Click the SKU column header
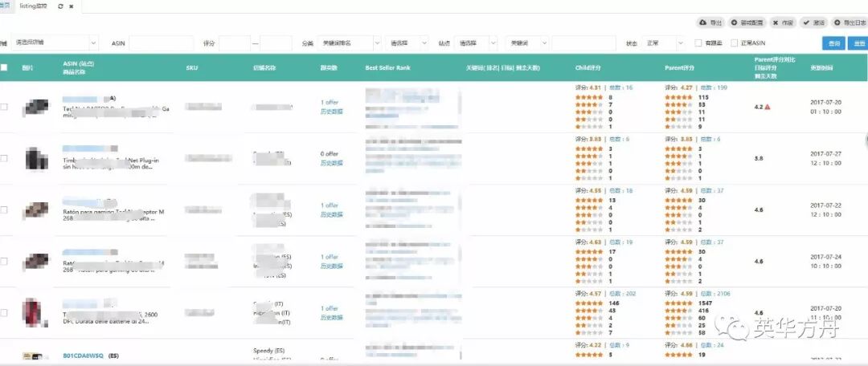Screen dimensions: 868x366 (x=191, y=68)
